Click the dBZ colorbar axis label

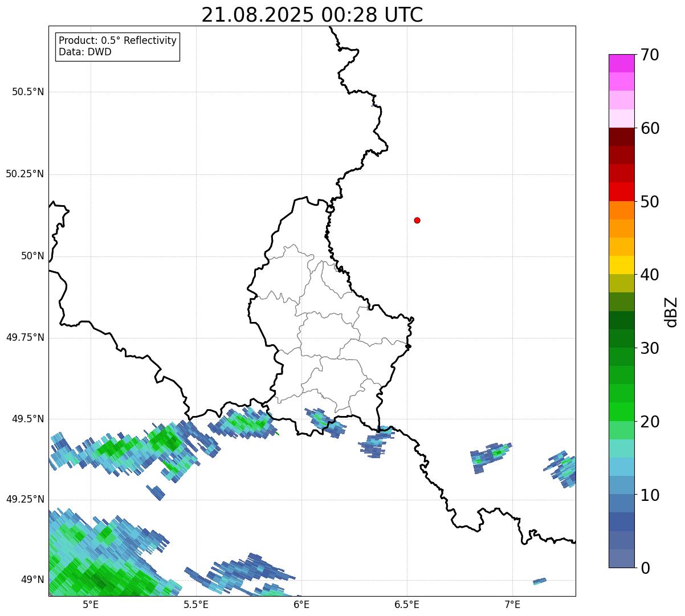671,312
